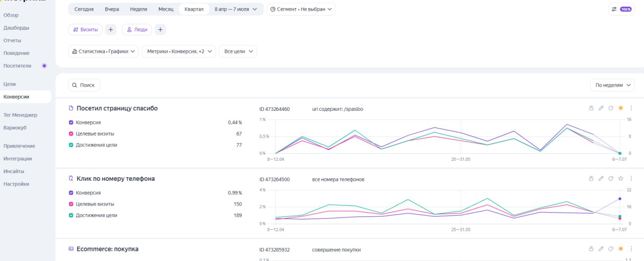This screenshot has width=644, height=261.
Task: Archive goal 'Посетил страницу спасибо' via box icon
Action: click(x=592, y=108)
